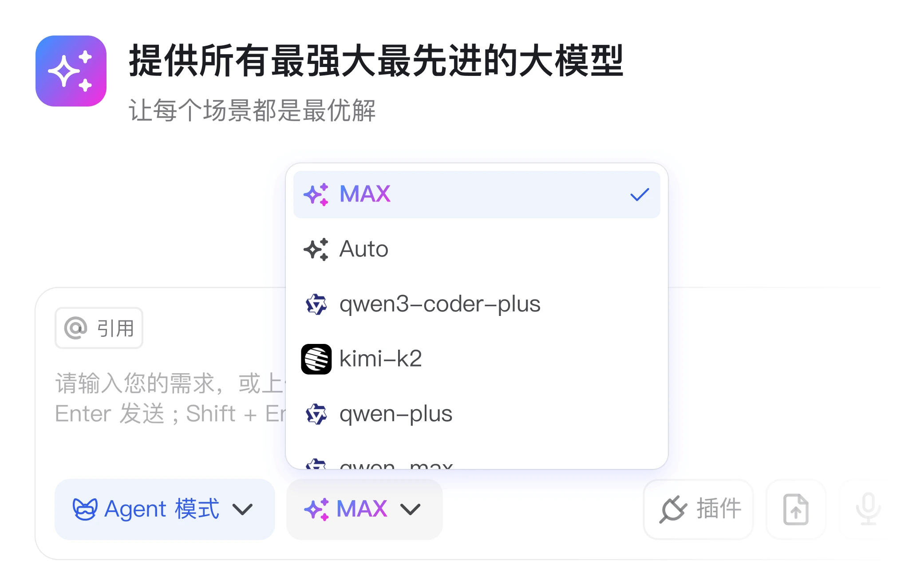Open the 插件 plugins button
900x588 pixels.
tap(699, 509)
